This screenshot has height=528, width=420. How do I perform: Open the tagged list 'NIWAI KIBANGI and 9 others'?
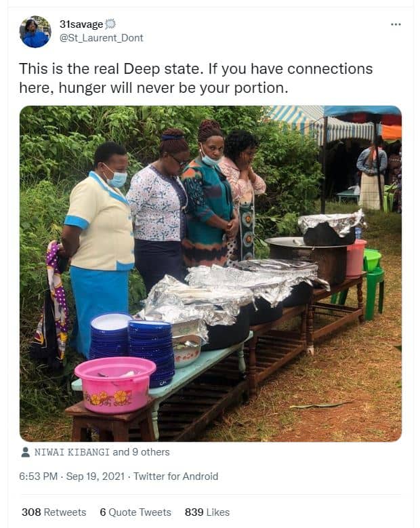[x=102, y=452]
